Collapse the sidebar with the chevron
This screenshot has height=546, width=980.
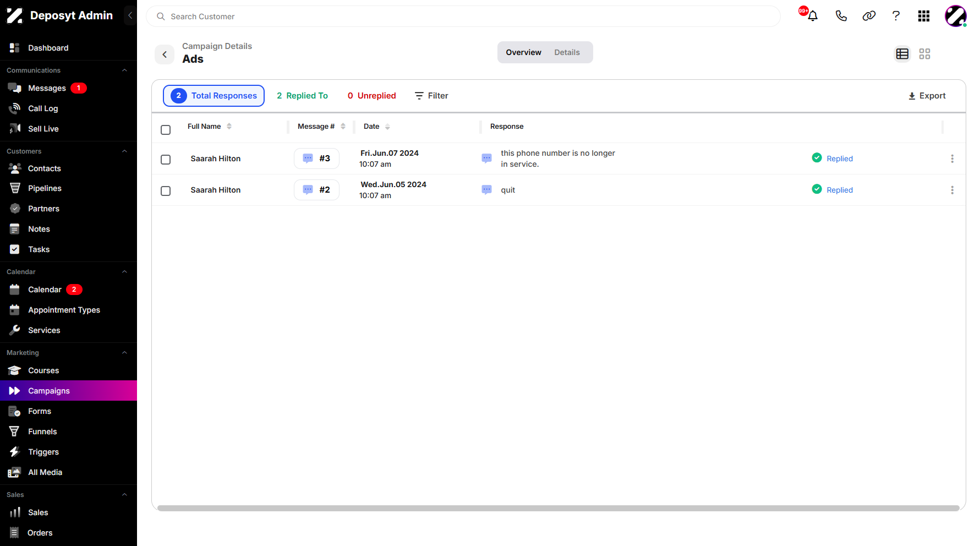point(130,15)
